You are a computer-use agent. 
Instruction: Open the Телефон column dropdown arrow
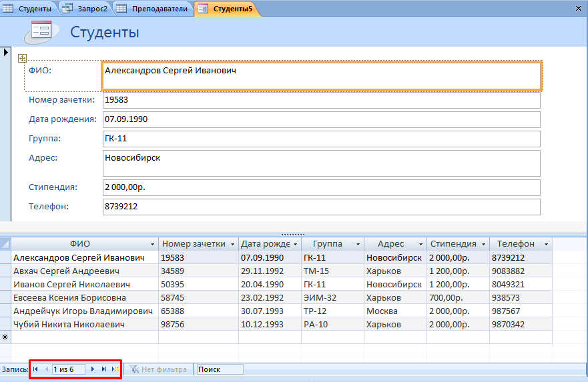546,244
